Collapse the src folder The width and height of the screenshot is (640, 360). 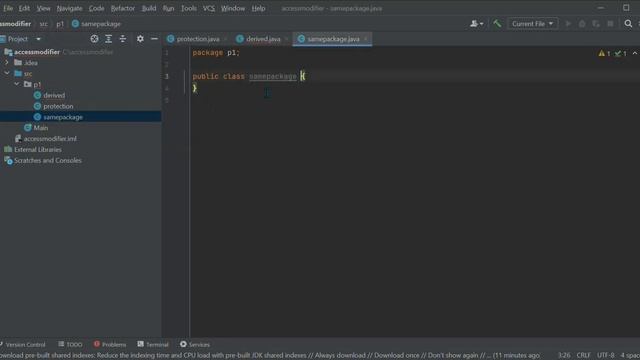7,73
